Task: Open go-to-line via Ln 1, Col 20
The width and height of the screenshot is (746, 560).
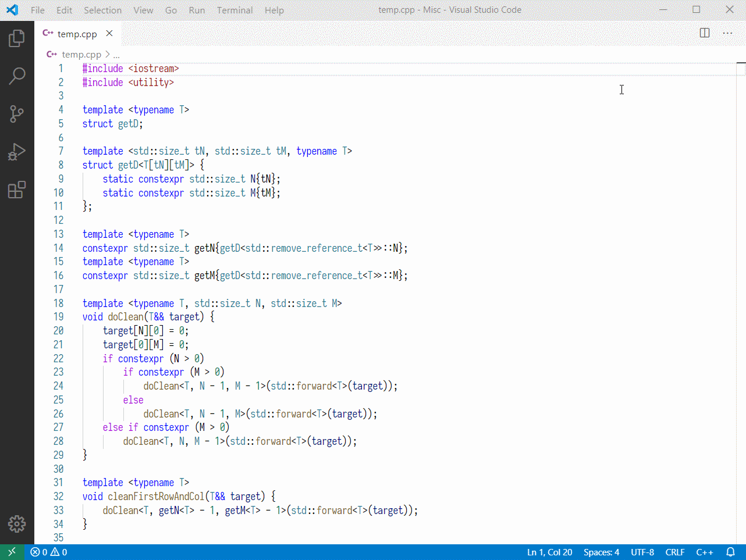Action: (x=549, y=552)
